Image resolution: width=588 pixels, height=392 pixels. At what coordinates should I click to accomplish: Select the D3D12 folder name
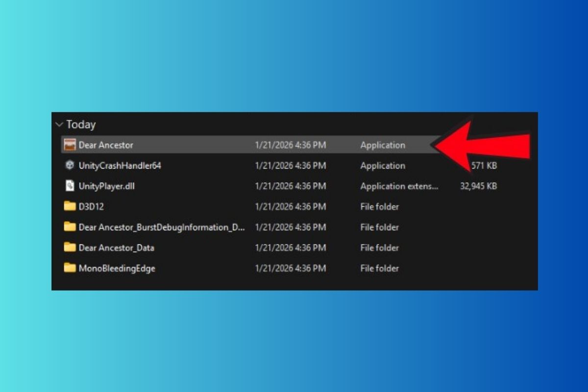91,207
